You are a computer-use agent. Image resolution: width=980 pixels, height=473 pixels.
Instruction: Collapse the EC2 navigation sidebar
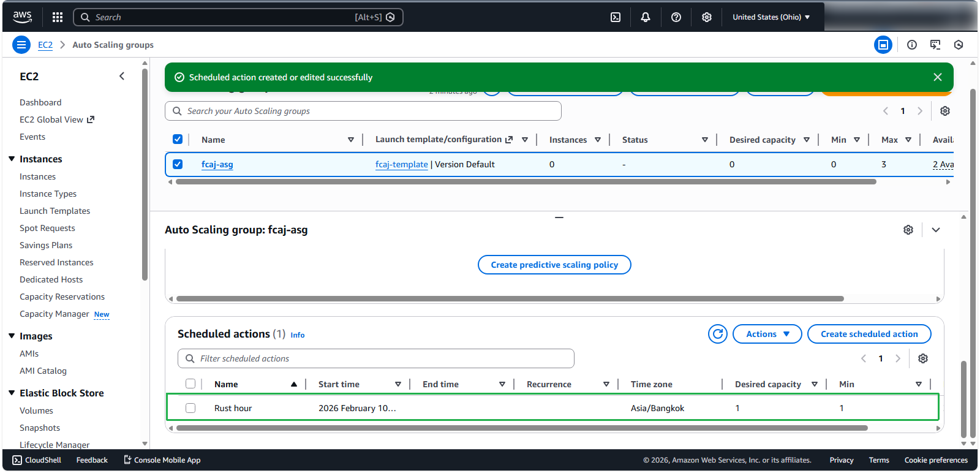[x=122, y=76]
